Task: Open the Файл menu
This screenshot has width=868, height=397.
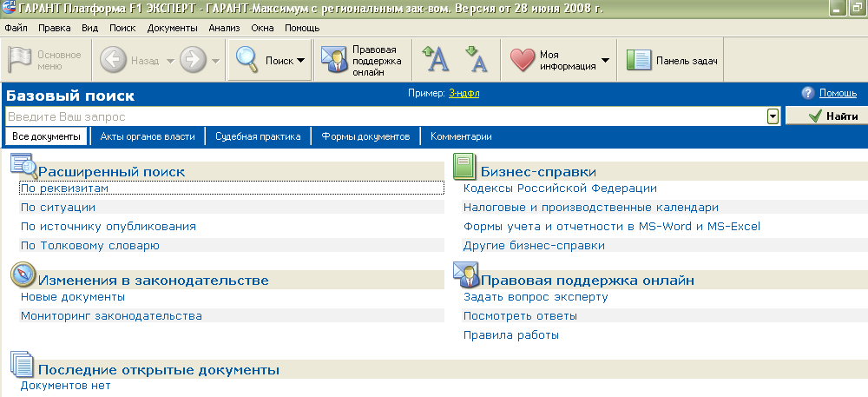Action: [16, 28]
